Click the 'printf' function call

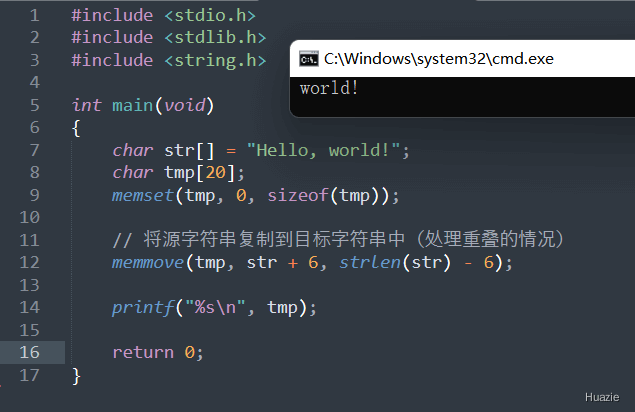click(143, 307)
